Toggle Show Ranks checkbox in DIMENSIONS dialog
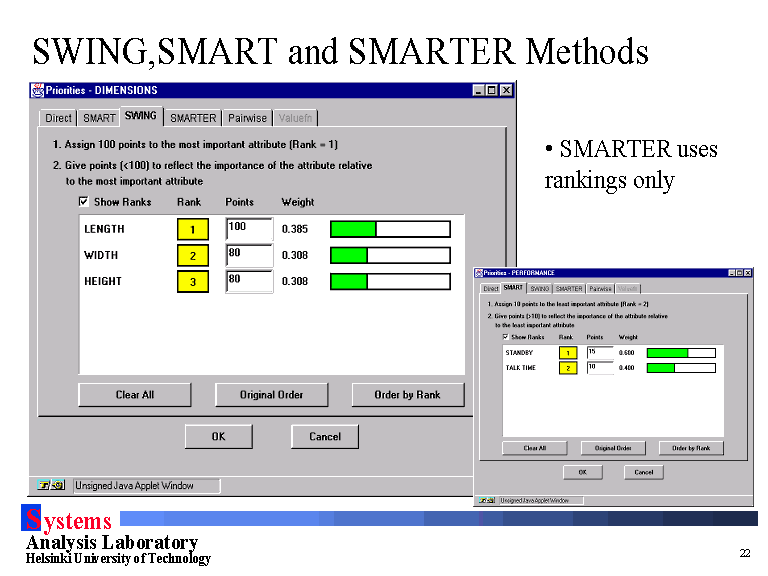 tap(84, 202)
